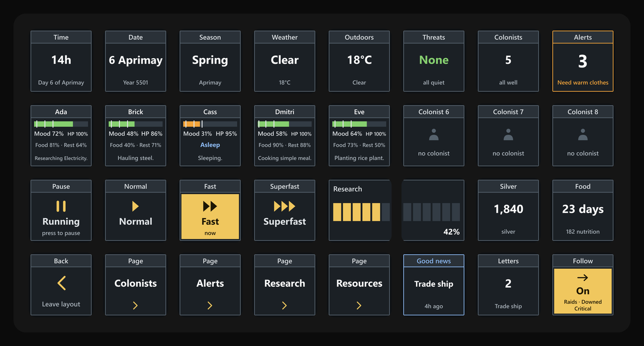Click the "Colonists" page label

[x=135, y=283]
